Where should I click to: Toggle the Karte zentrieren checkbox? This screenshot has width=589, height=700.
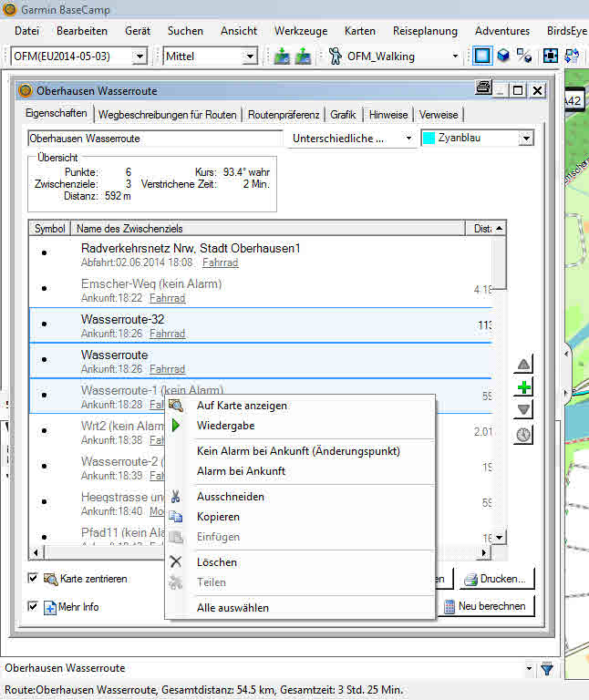pyautogui.click(x=33, y=578)
